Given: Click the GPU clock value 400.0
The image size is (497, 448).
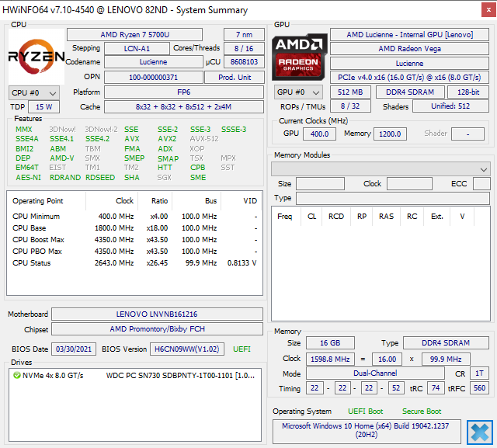Looking at the screenshot, I should (319, 134).
